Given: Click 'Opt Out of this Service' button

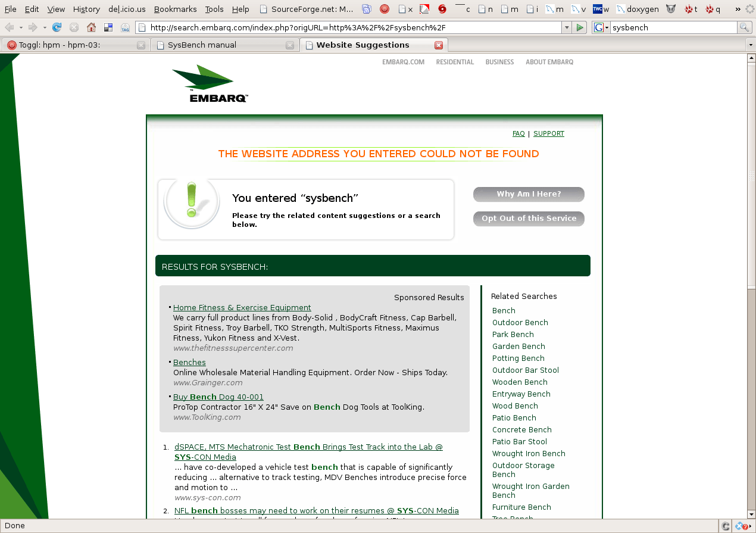Looking at the screenshot, I should click(529, 219).
